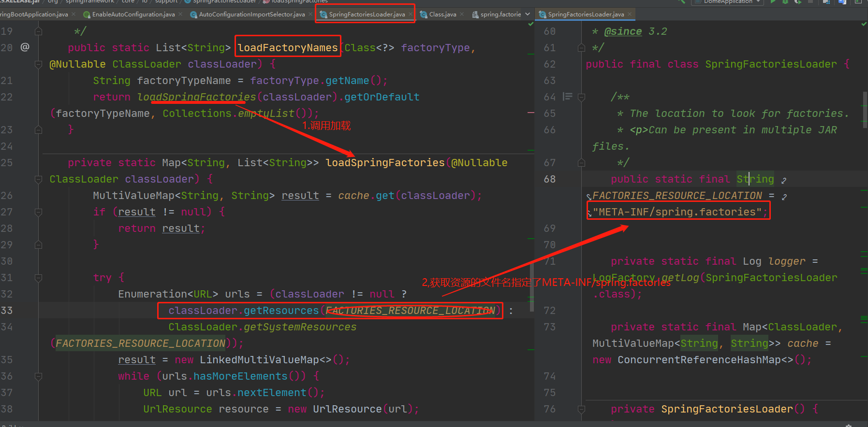Collapse the try block at line 31
Screen dimensions: 868x427
pos(39,277)
